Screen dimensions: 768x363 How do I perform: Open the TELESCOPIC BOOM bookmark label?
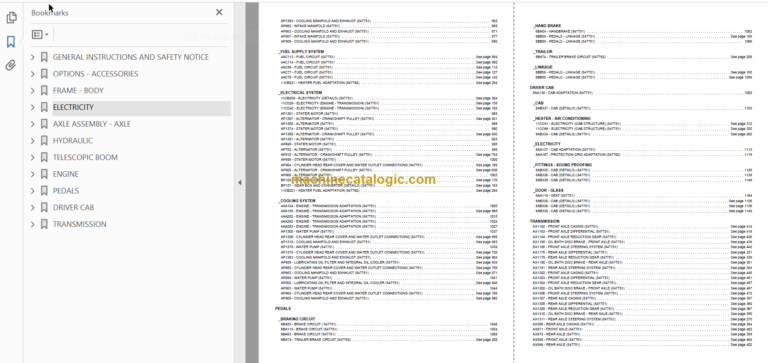tap(85, 157)
